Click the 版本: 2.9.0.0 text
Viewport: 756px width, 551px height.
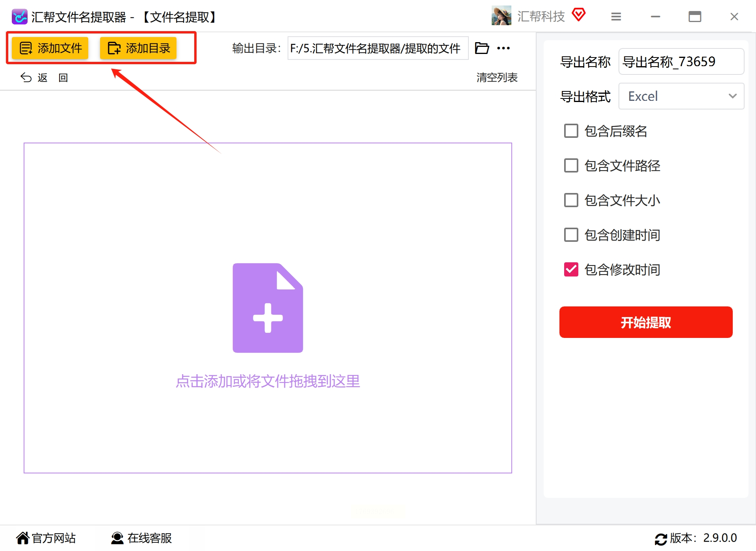pyautogui.click(x=704, y=538)
